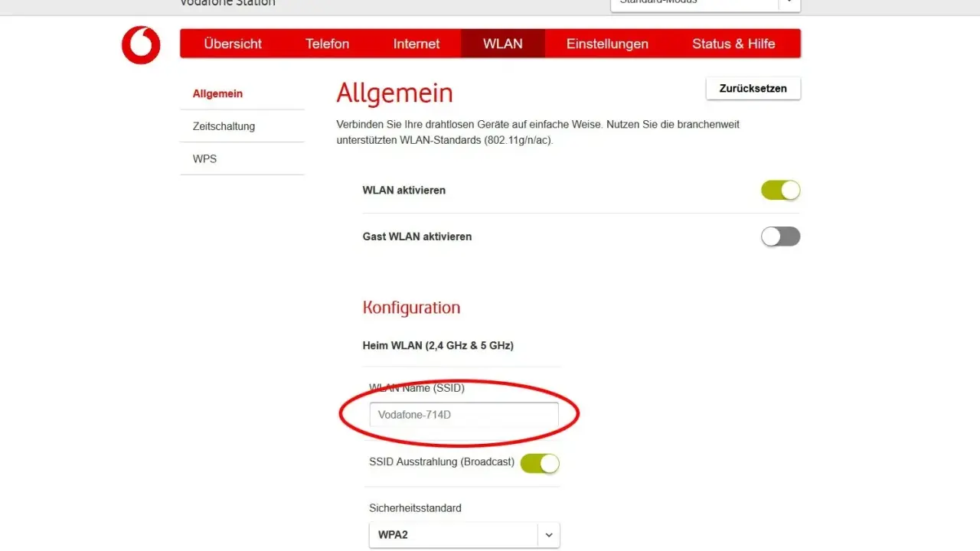Click the Konfiguration heading
Viewport: 980px width, 551px height.
(411, 308)
